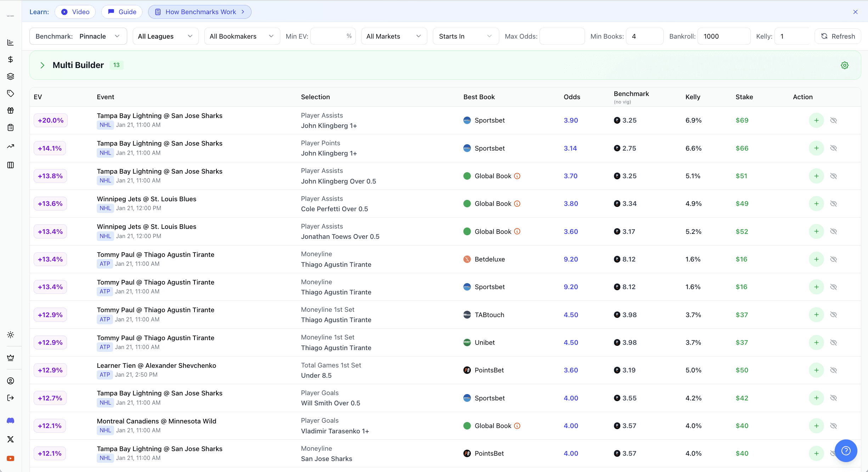Hide the John Klingberg Player Assists 3.90 row

point(833,120)
